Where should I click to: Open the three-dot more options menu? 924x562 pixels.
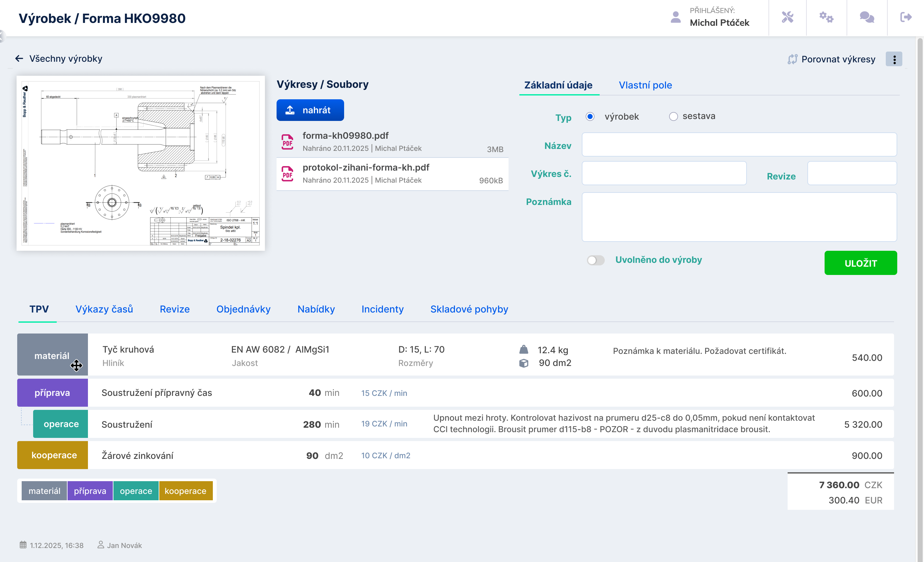(x=894, y=59)
